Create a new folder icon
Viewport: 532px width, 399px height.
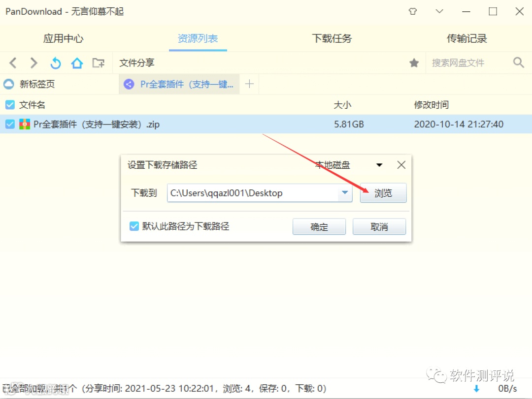99,62
